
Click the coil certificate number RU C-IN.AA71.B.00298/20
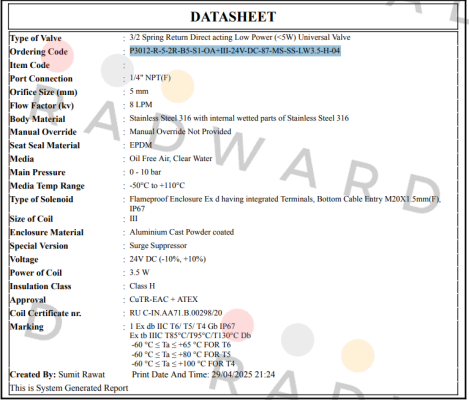click(176, 313)
